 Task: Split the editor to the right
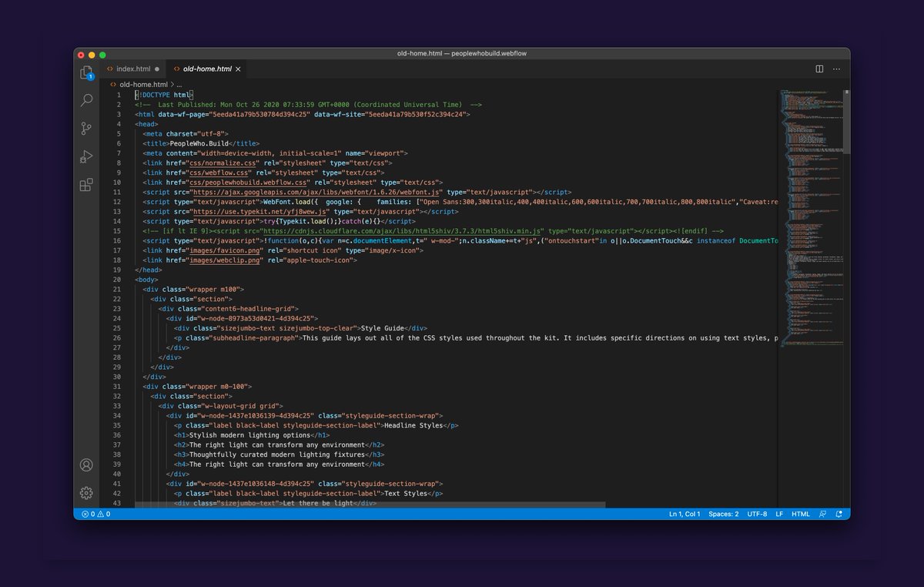pyautogui.click(x=819, y=69)
